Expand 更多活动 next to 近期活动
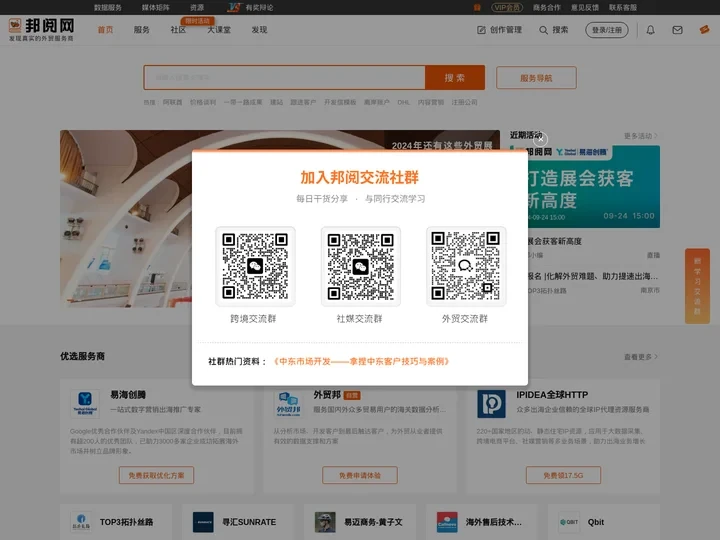The width and height of the screenshot is (720, 540). click(x=641, y=136)
